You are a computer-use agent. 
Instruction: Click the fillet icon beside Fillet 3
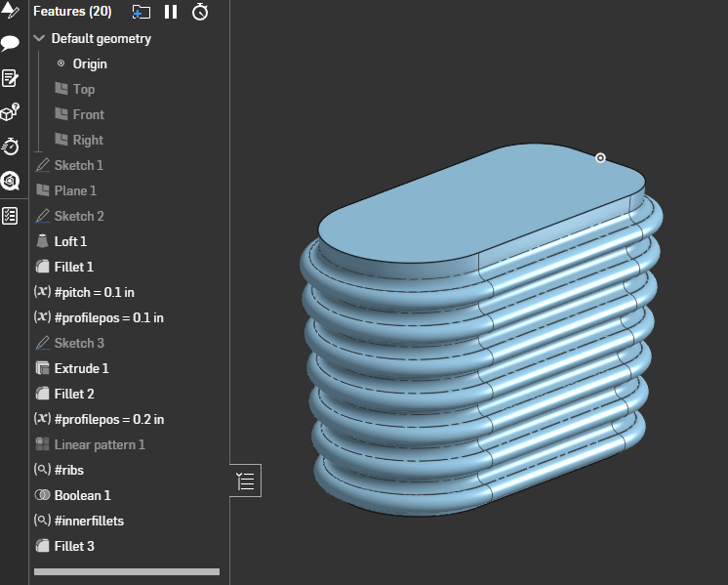(42, 546)
